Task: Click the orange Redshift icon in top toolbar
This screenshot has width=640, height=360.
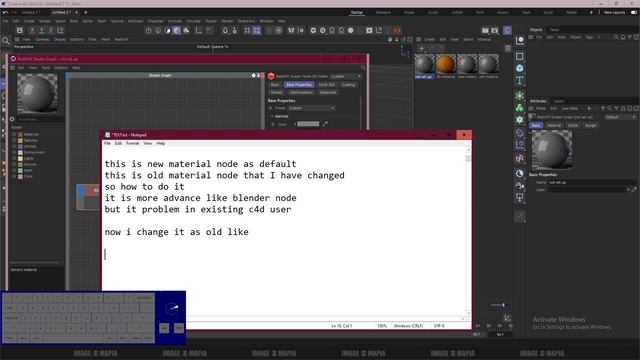Action: point(397,30)
